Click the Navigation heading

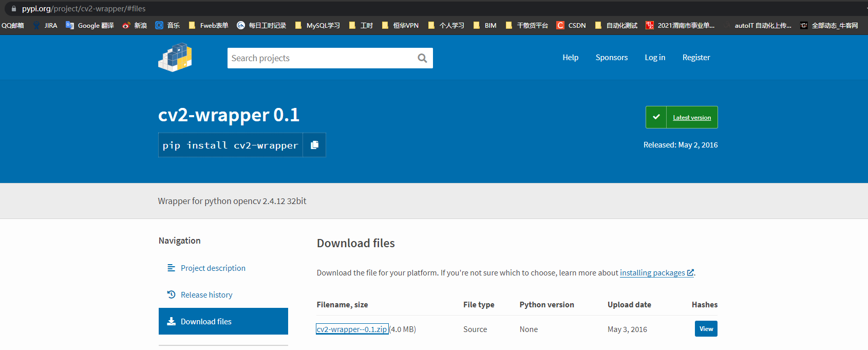coord(179,241)
